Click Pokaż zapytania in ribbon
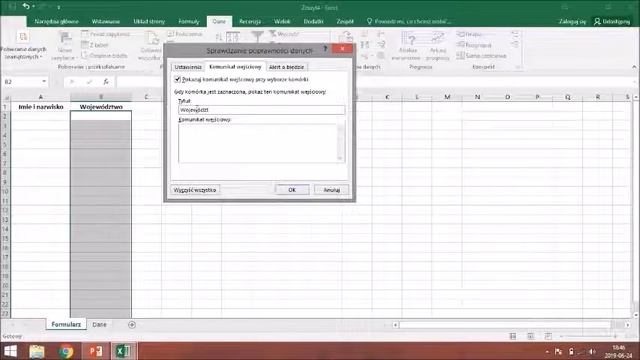Screen dimensions: 640x360 pyautogui.click(x=105, y=34)
